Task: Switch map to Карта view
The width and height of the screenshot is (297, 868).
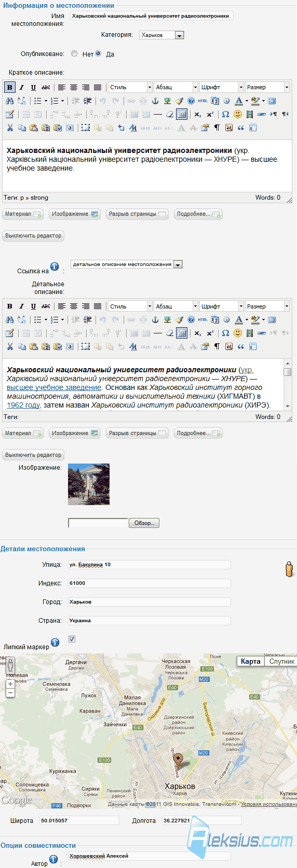Action: click(x=251, y=661)
